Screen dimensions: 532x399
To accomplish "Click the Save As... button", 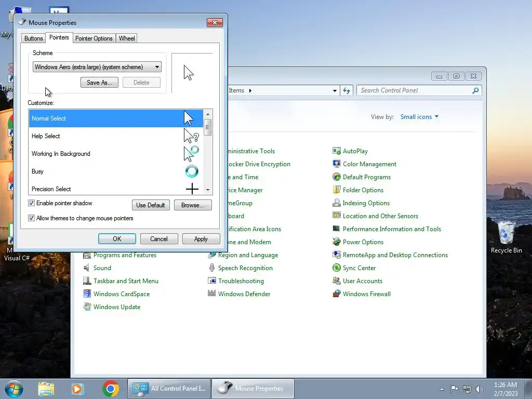I will [99, 83].
